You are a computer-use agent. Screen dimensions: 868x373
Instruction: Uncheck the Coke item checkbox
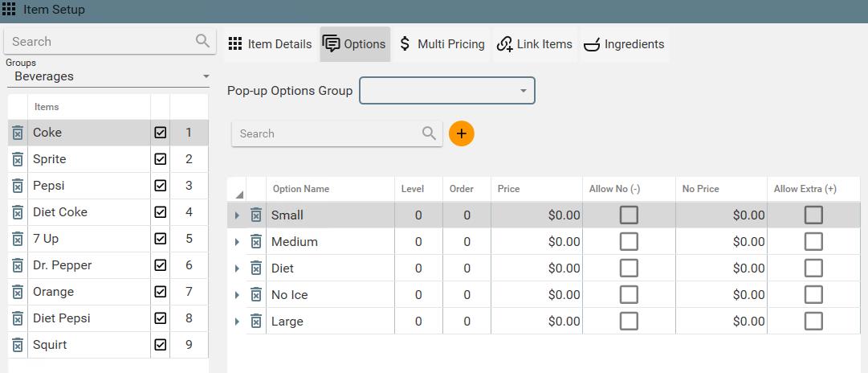coord(161,133)
